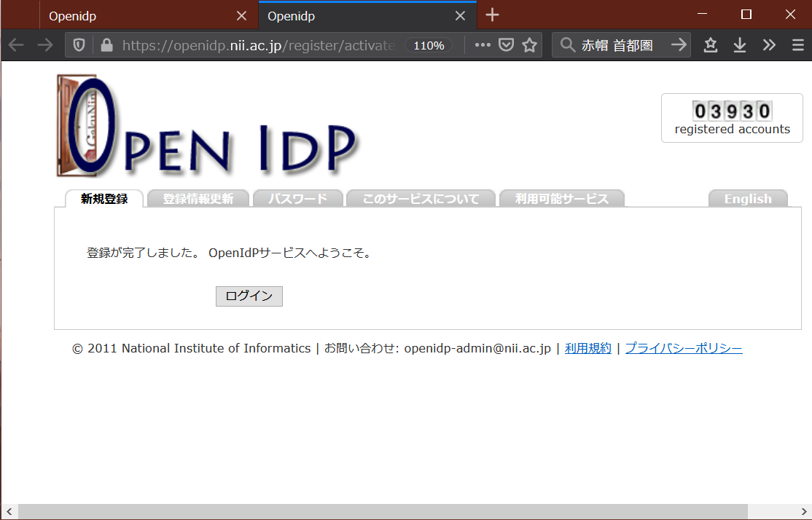Go forward with the browser forward arrow

tap(46, 46)
